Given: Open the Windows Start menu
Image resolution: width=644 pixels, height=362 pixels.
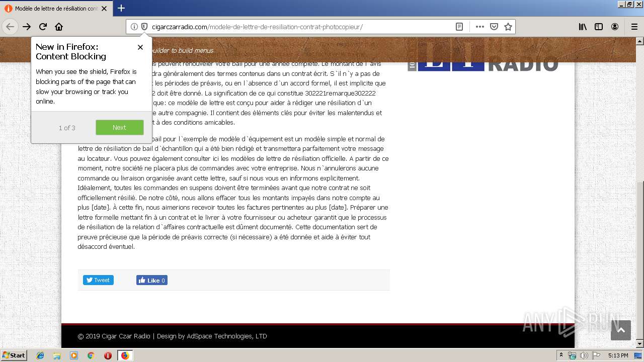Looking at the screenshot, I should tap(14, 355).
